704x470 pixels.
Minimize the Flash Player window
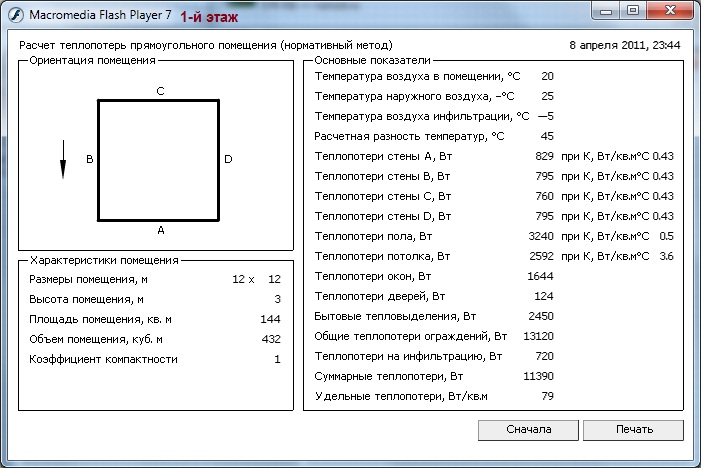pyautogui.click(x=606, y=11)
